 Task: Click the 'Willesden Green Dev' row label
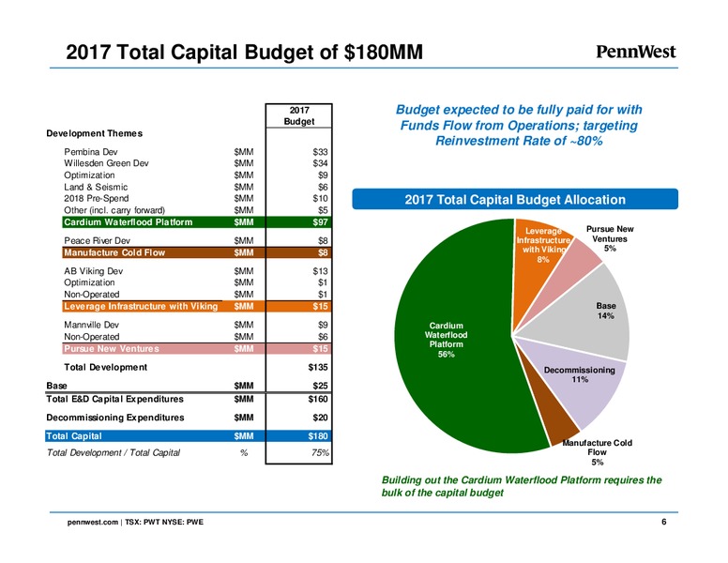click(106, 163)
